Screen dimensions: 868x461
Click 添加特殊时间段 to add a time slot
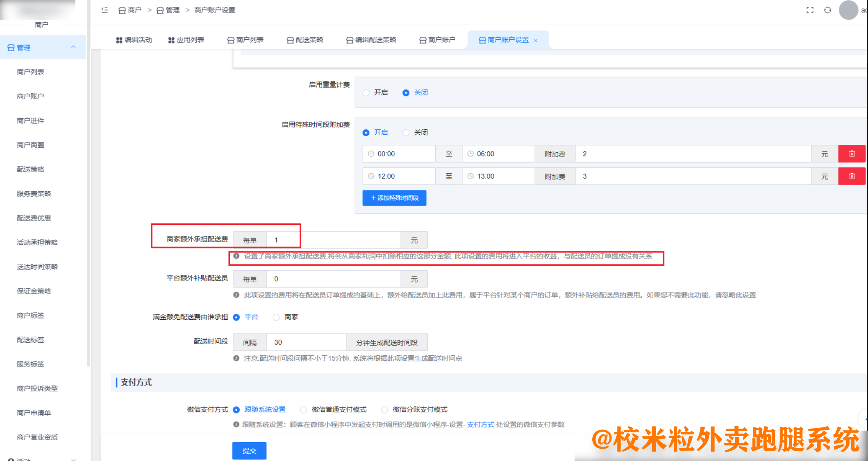click(x=394, y=198)
